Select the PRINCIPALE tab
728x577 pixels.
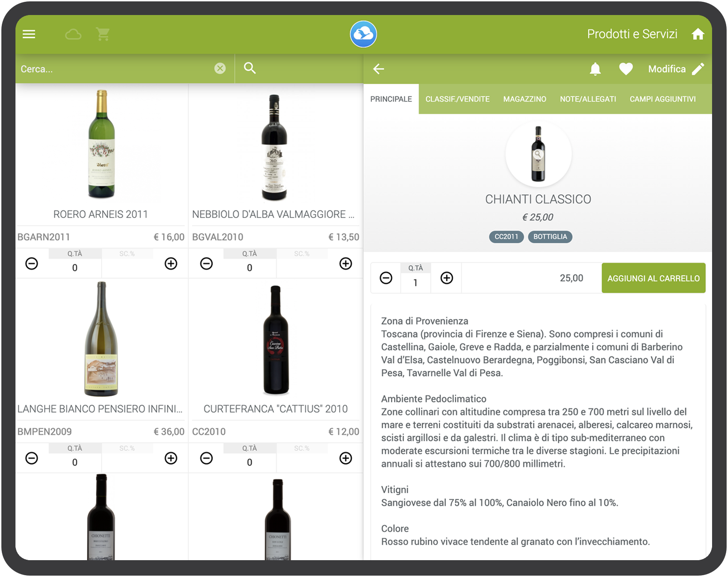click(x=391, y=99)
